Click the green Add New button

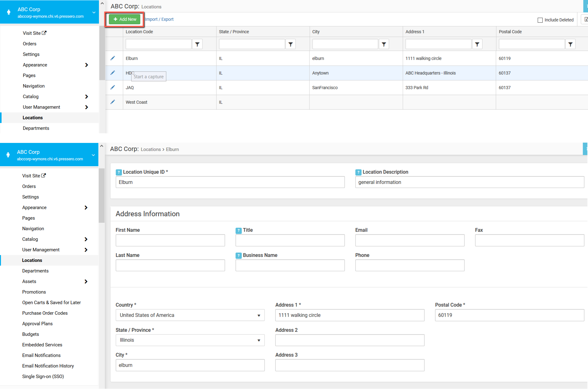click(x=124, y=19)
